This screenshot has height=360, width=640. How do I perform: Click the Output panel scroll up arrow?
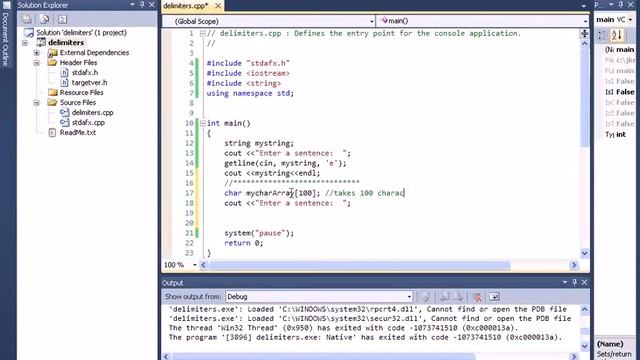584,309
